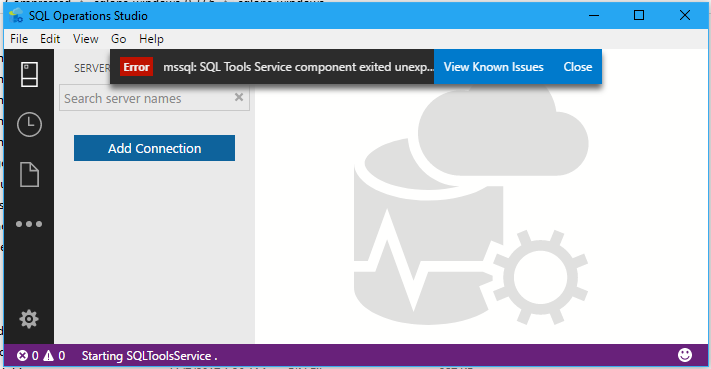Viewport: 711px width, 369px height.
Task: Open the Help menu
Action: click(x=151, y=39)
